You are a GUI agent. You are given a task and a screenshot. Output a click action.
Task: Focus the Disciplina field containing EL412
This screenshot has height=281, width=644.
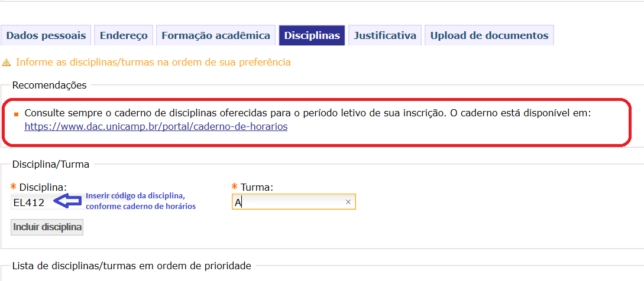coord(33,202)
